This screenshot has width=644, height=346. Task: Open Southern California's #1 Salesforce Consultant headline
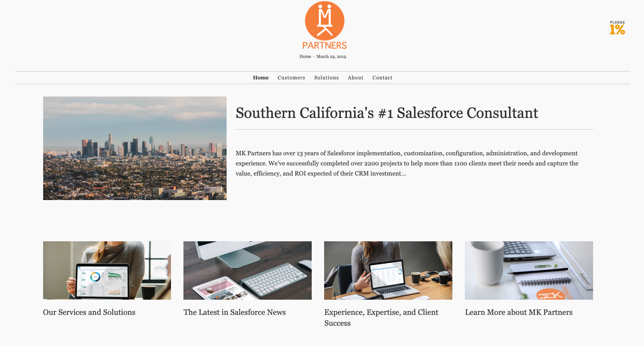click(x=387, y=113)
